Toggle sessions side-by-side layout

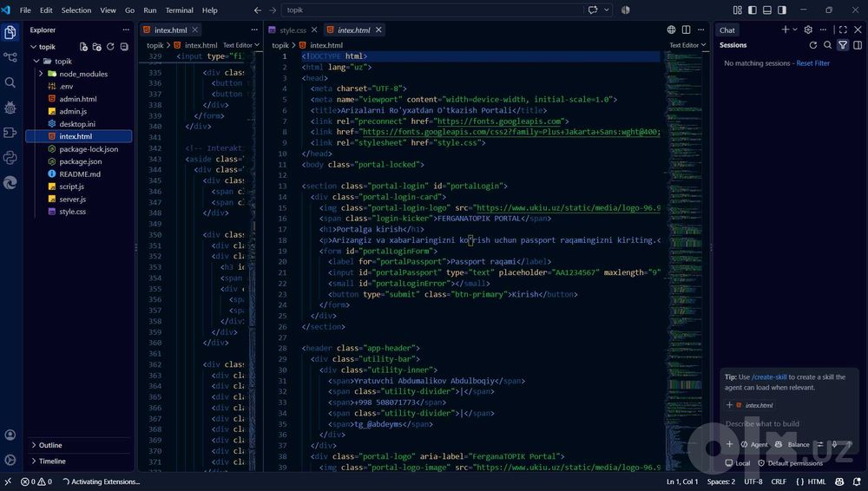(x=858, y=45)
